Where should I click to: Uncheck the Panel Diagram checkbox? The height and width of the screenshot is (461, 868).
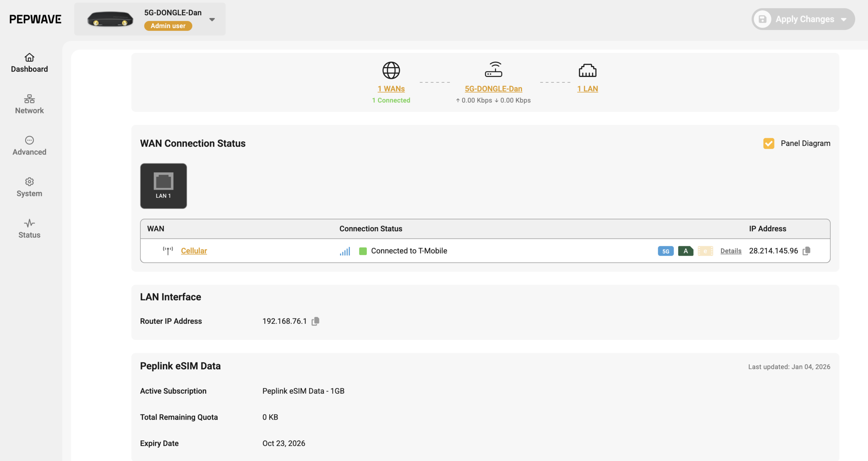coord(769,143)
